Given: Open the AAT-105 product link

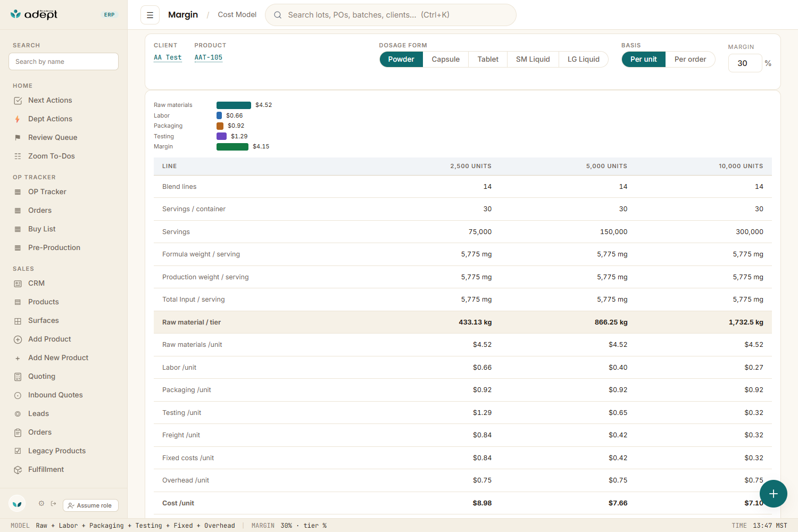Looking at the screenshot, I should [x=209, y=57].
